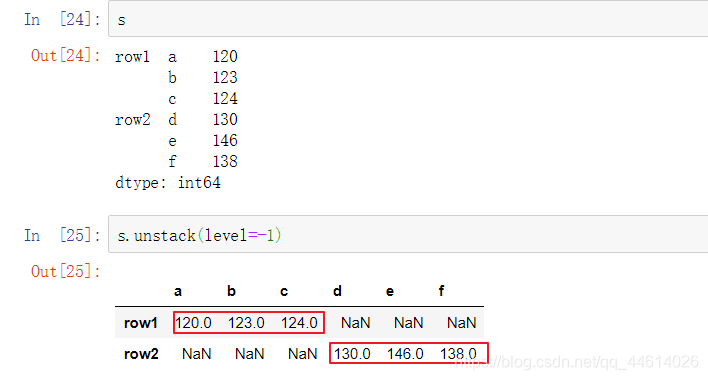
Task: Click the s.unstack(level=-1) code cell
Action: click(408, 234)
